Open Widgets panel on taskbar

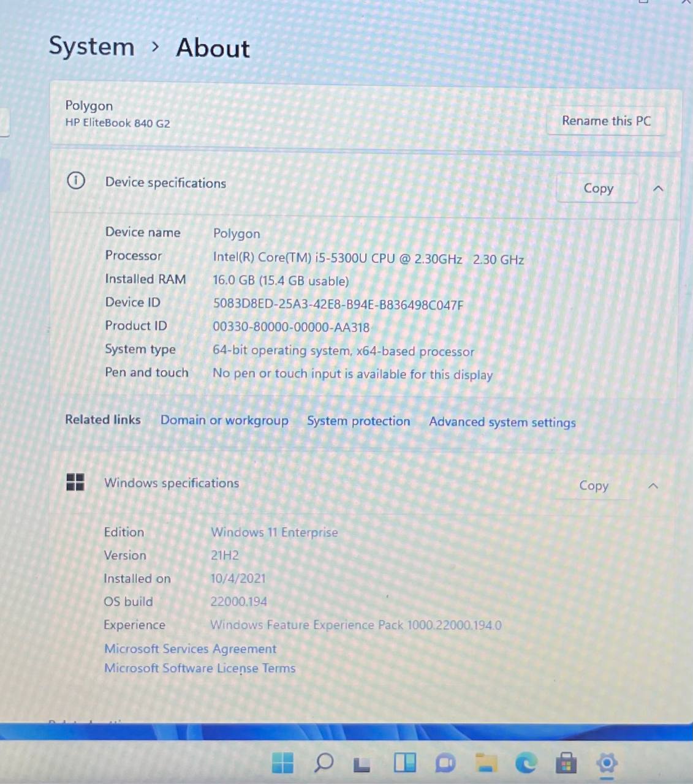tap(404, 763)
